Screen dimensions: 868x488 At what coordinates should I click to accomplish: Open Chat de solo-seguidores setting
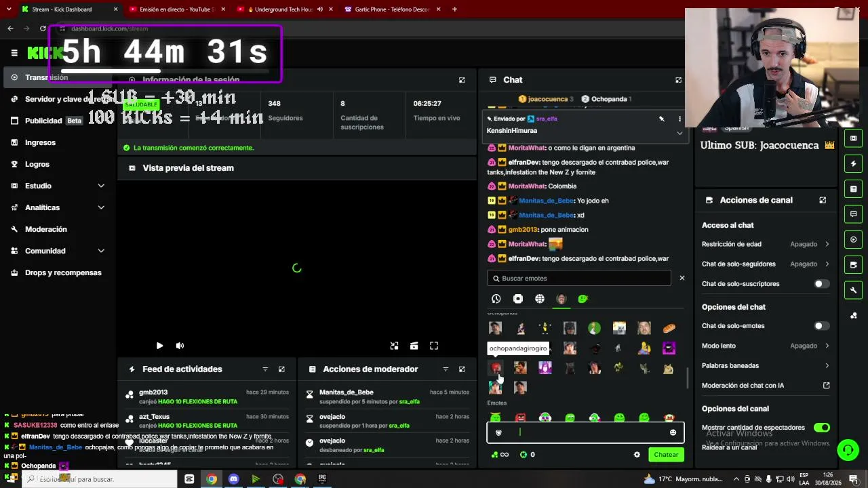point(766,264)
